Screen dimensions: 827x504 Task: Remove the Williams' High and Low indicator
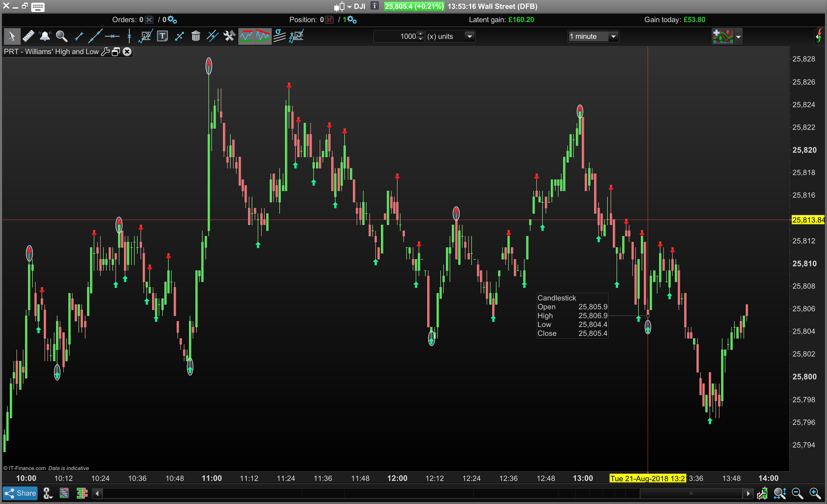(127, 52)
